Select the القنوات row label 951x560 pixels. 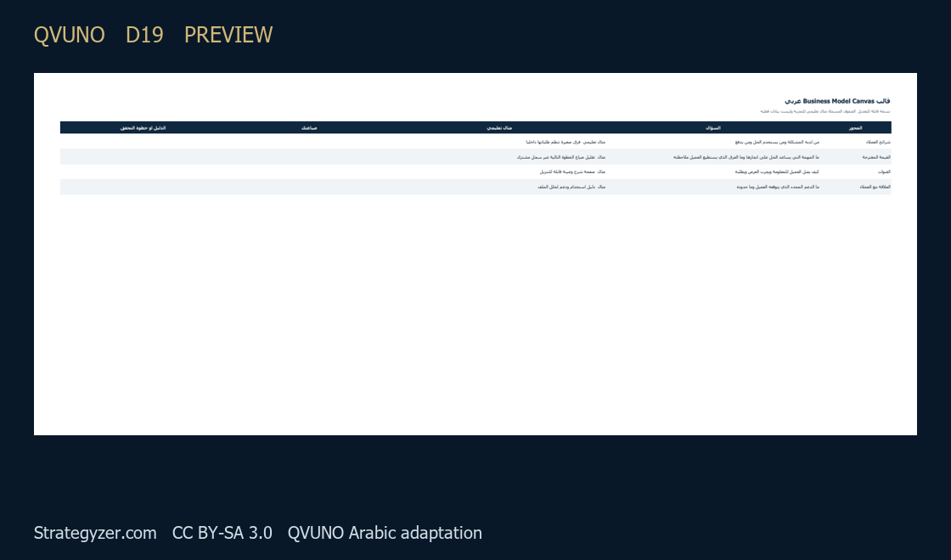(884, 171)
